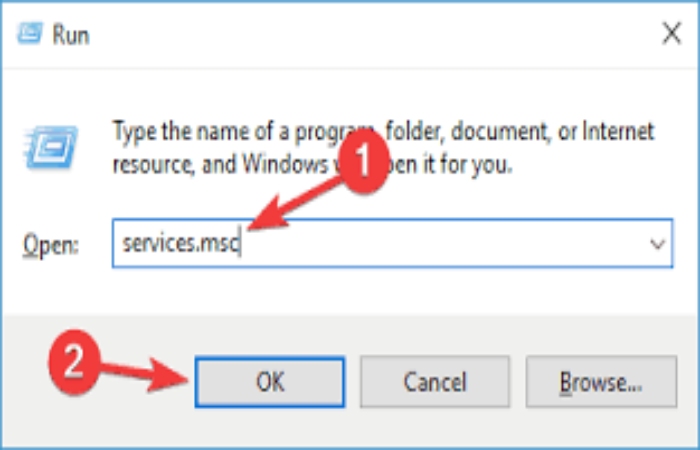Click the "Open:" label
The width and height of the screenshot is (700, 450).
click(x=50, y=246)
